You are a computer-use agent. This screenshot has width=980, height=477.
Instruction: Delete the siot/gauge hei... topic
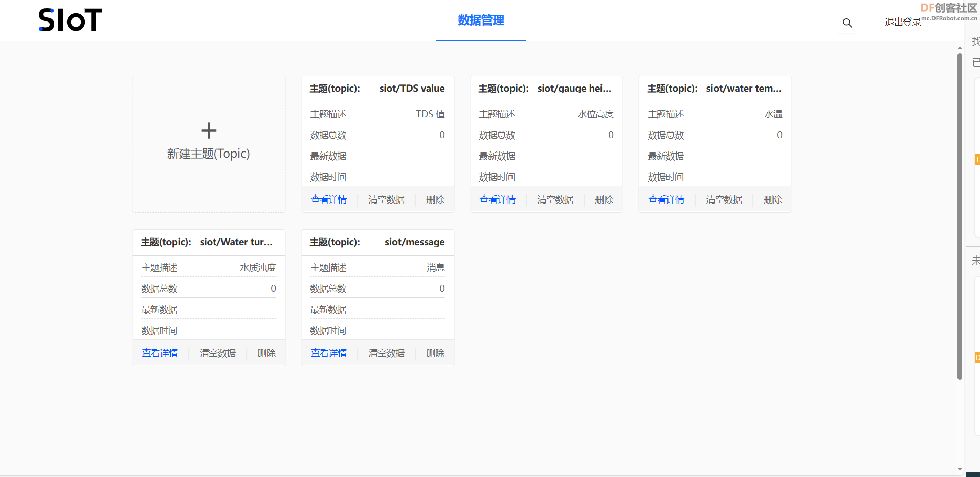(x=604, y=200)
